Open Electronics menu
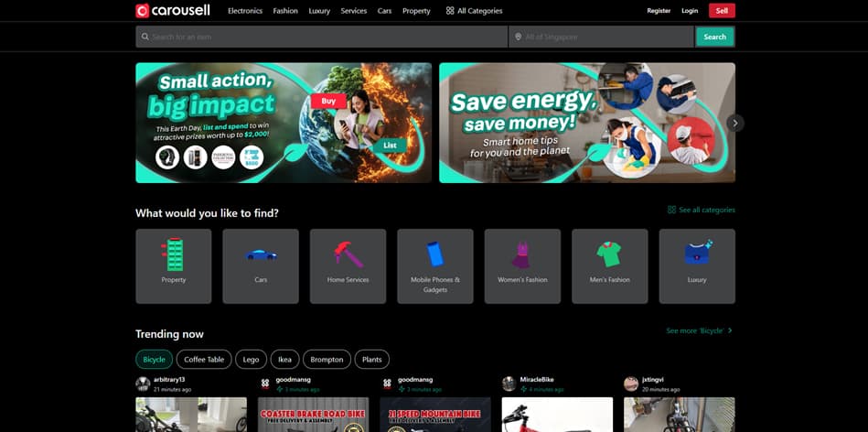868x432 pixels. 245,10
